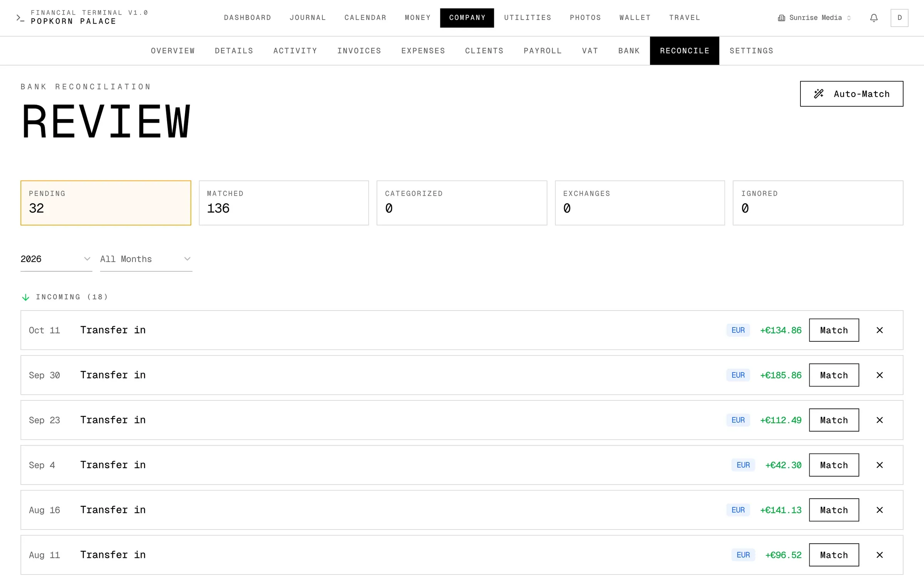Switch to the Overview tab
The image size is (924, 578).
(173, 51)
